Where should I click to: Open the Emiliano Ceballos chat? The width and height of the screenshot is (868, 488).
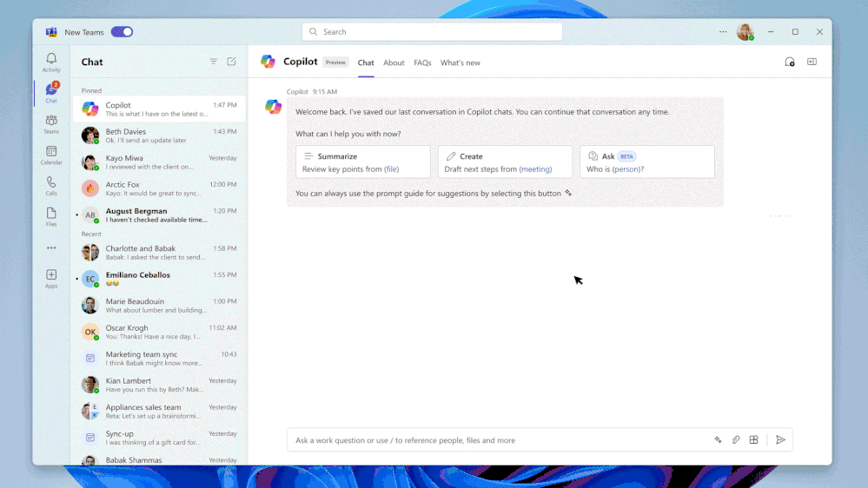pyautogui.click(x=159, y=279)
